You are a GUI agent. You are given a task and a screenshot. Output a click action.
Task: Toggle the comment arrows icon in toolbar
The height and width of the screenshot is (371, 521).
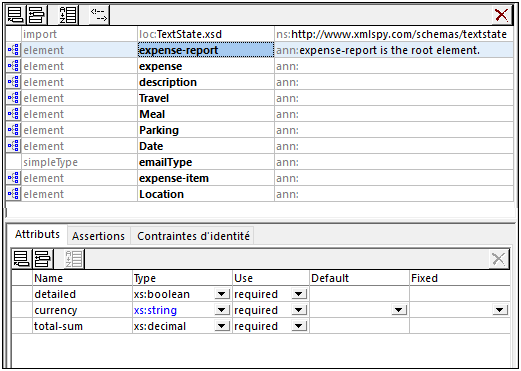[x=99, y=15]
